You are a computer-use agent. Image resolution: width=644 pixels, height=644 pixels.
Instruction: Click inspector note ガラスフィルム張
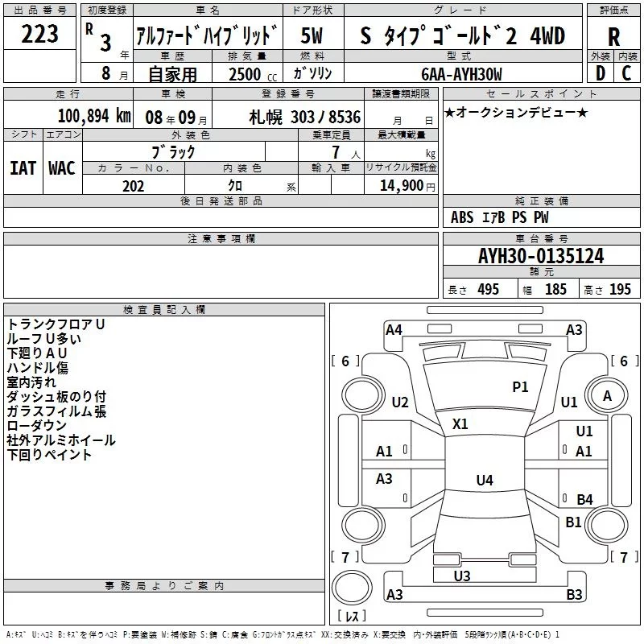coord(56,411)
